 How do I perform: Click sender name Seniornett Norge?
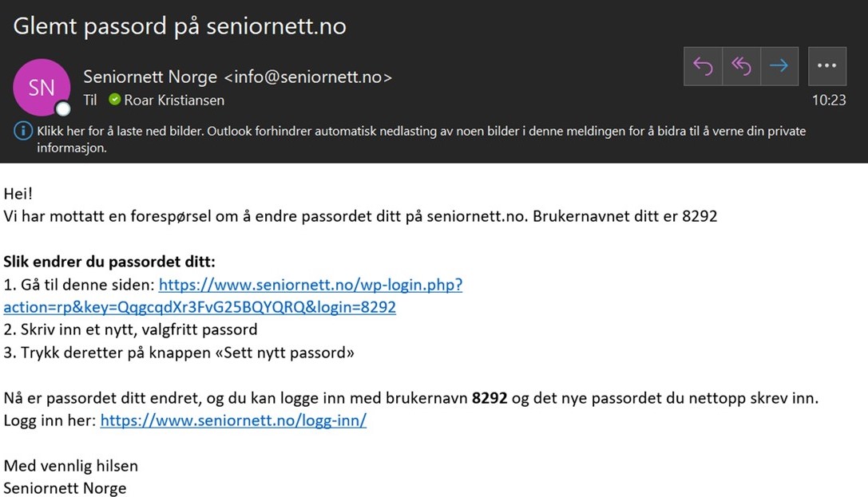pos(150,77)
